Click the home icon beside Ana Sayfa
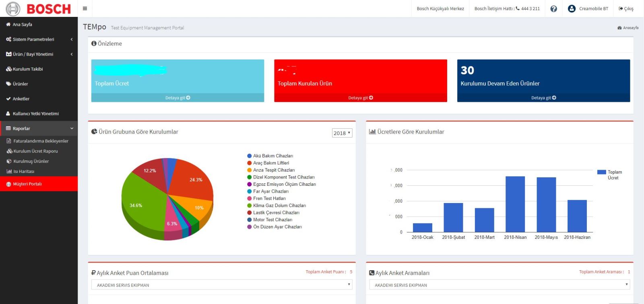Image resolution: width=644 pixels, height=304 pixels. (x=8, y=24)
